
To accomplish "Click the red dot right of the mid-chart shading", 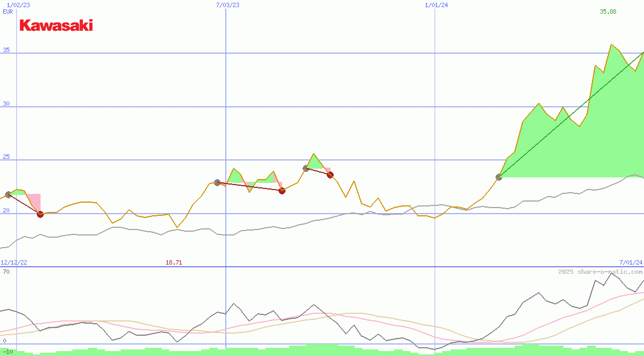I will (x=282, y=191).
